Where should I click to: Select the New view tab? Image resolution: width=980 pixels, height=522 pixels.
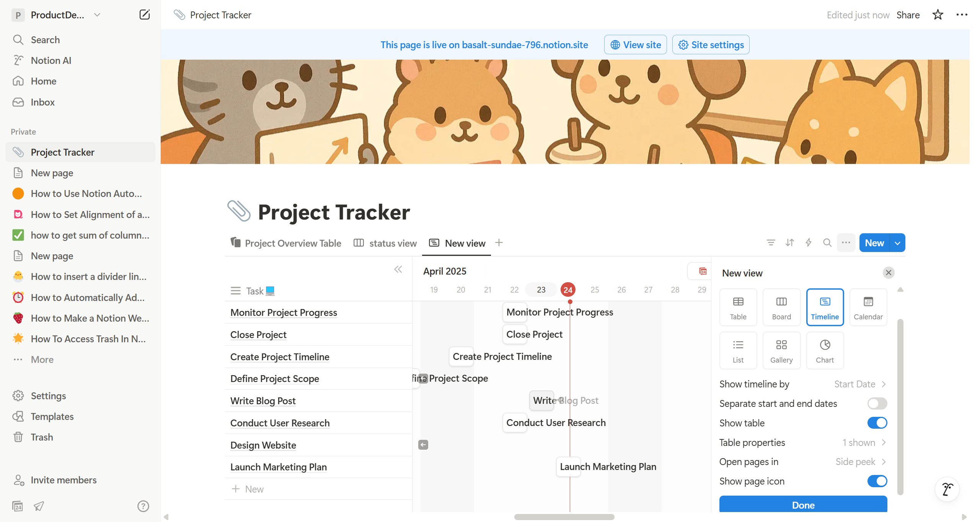point(457,243)
